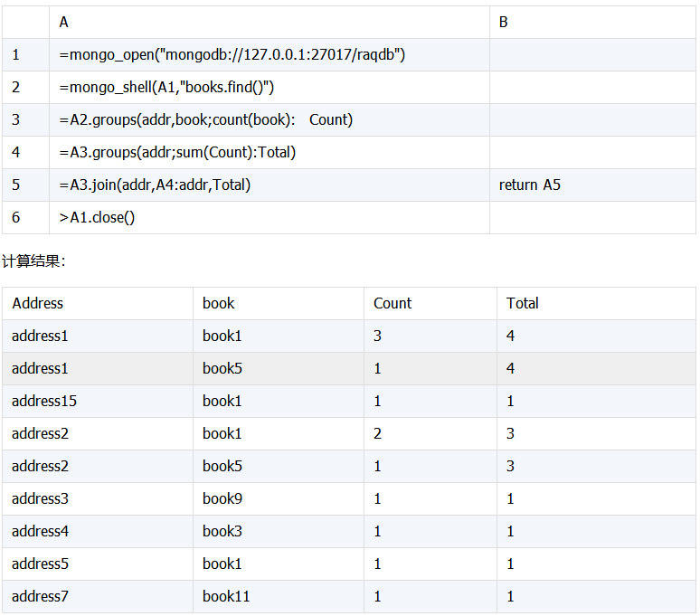Select the book3 cell

click(x=222, y=532)
